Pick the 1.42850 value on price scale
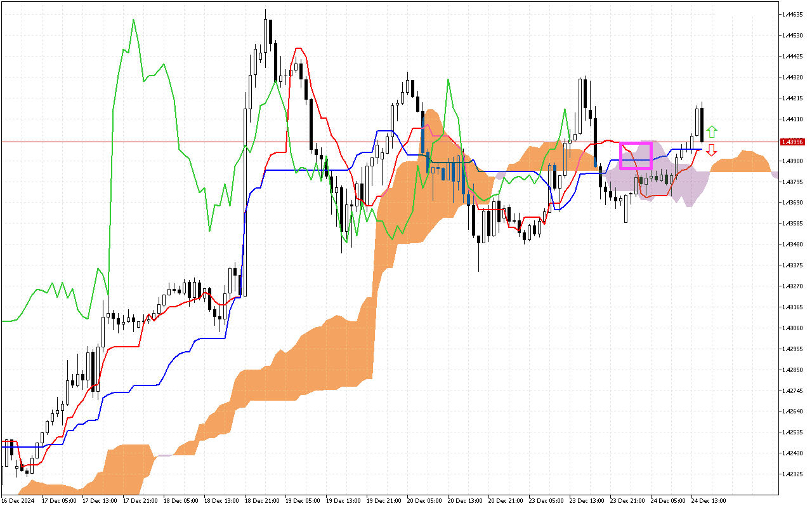Image resolution: width=812 pixels, height=508 pixels. [793, 370]
